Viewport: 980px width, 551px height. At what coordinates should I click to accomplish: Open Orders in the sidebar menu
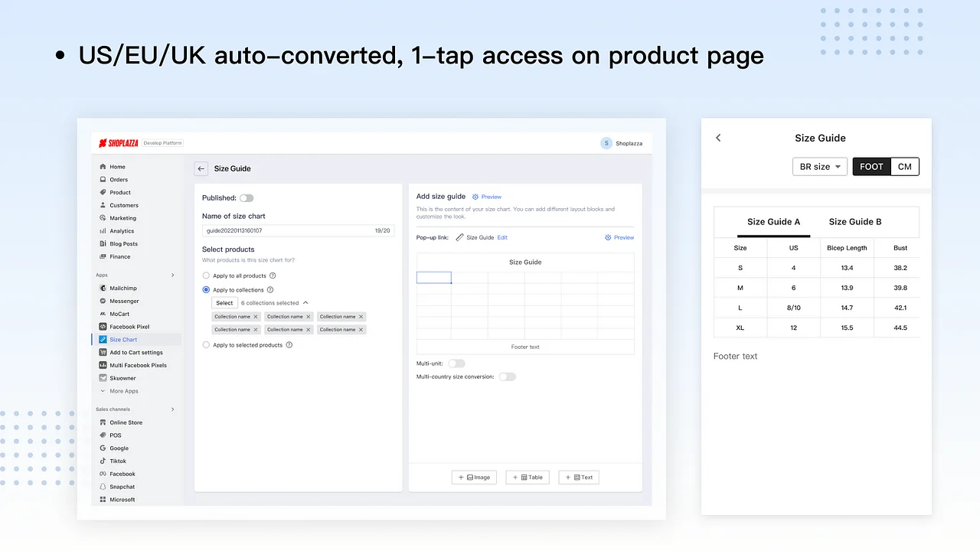[x=119, y=180]
